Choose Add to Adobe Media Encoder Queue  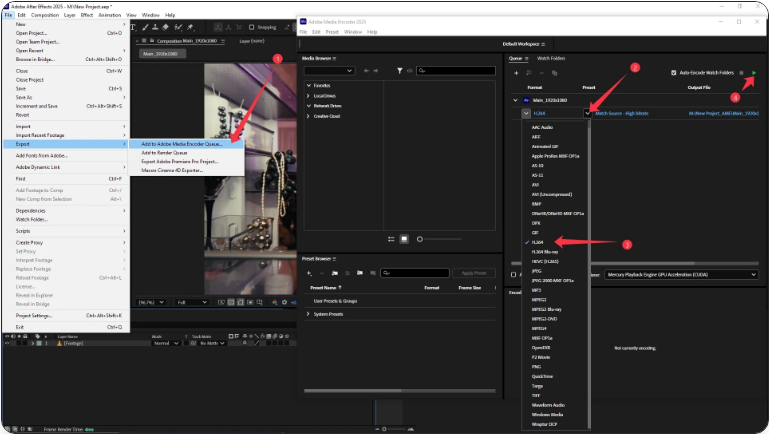coord(181,144)
